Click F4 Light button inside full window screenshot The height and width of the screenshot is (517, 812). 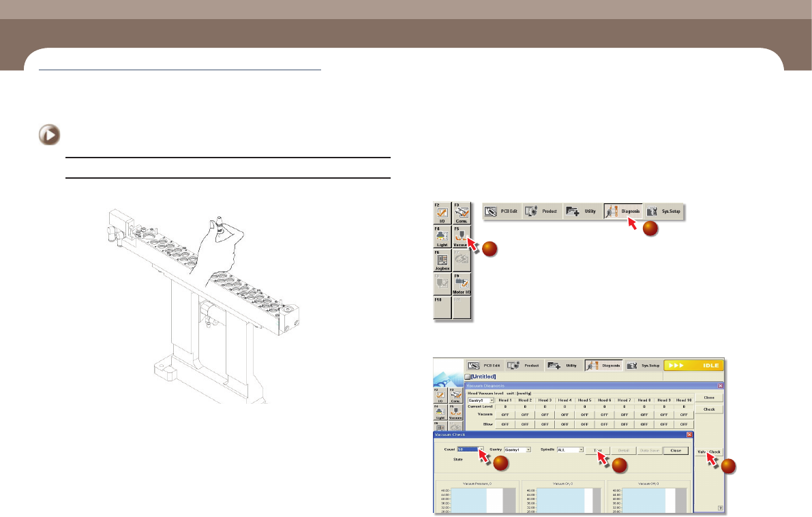click(440, 413)
